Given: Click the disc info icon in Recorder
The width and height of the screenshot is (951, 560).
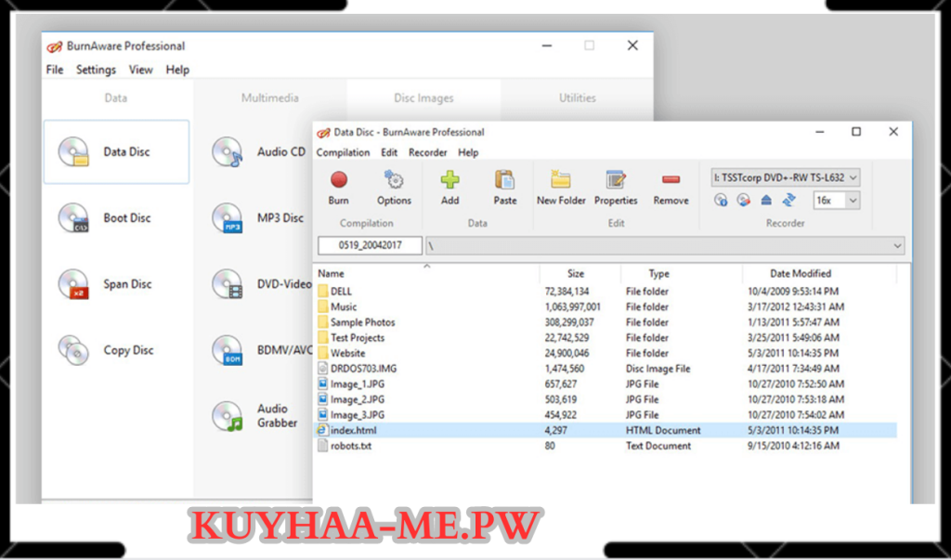Looking at the screenshot, I should click(x=721, y=201).
